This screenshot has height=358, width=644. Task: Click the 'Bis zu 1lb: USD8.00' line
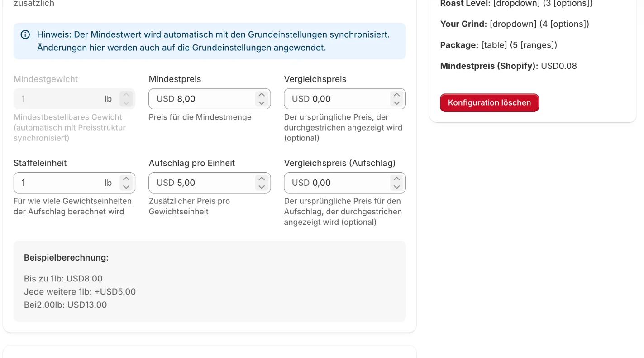coord(63,279)
